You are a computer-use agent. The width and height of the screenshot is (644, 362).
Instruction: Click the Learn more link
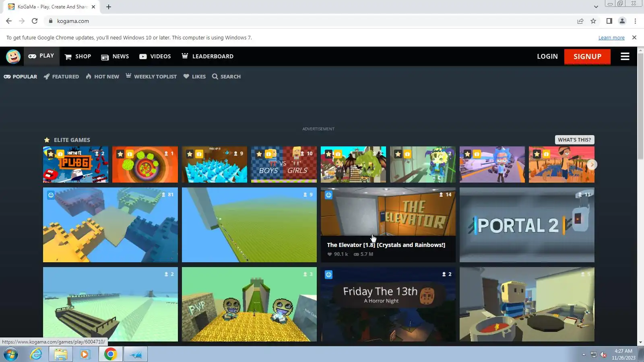611,38
